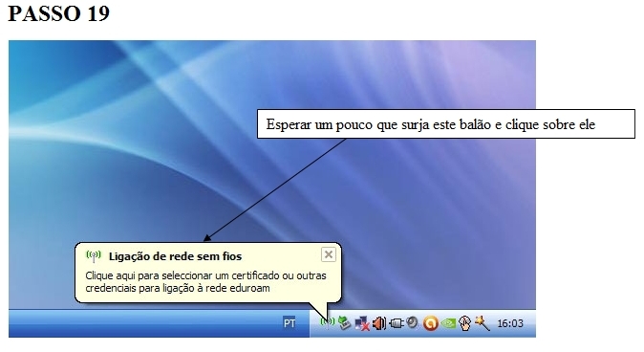Click the balloon title 'Ligação de rede sem fios'

(x=176, y=256)
